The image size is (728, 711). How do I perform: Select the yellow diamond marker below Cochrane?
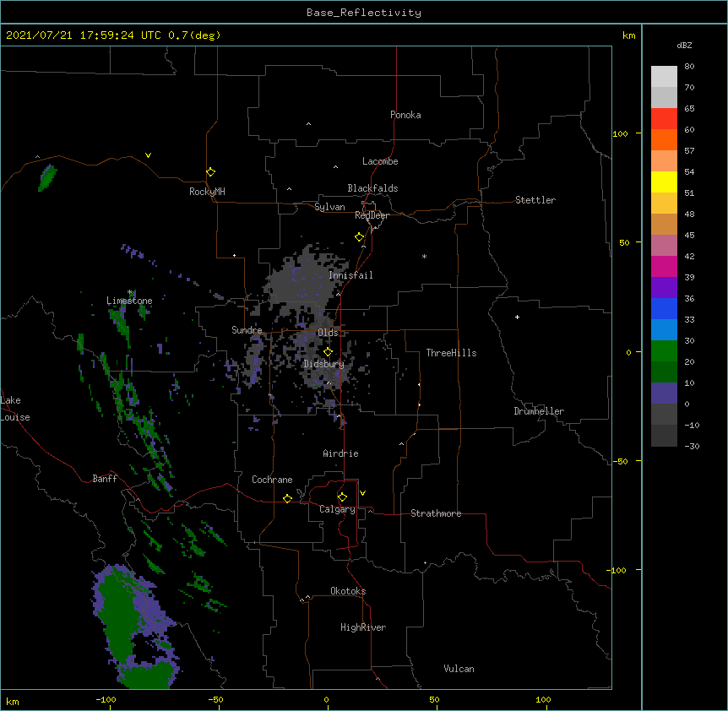pyautogui.click(x=287, y=498)
